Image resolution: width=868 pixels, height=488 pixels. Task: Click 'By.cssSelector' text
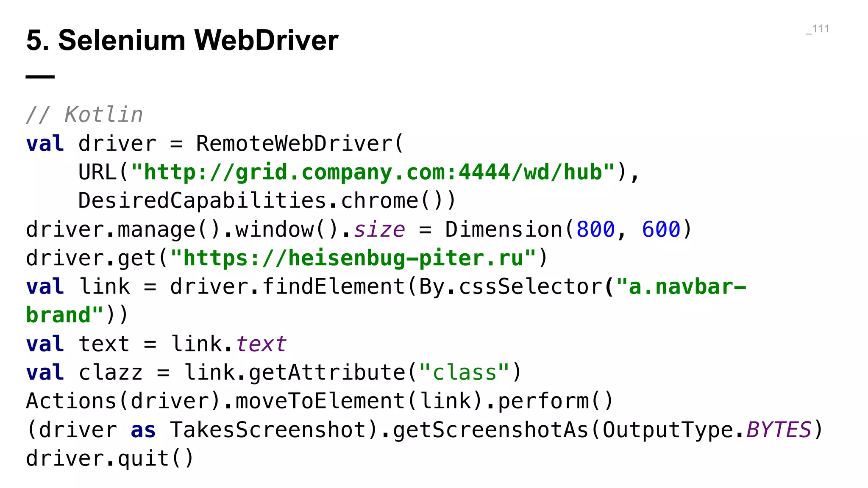tap(510, 286)
